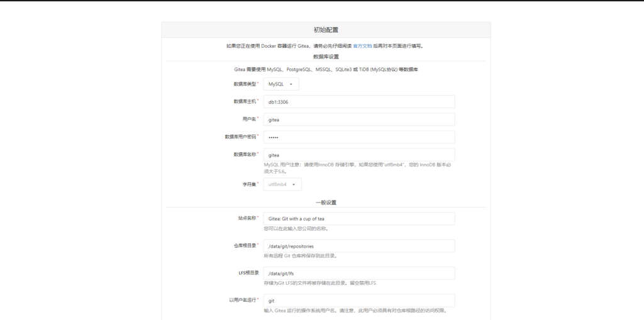Select the 以用户名运行 field containing git

(358, 301)
